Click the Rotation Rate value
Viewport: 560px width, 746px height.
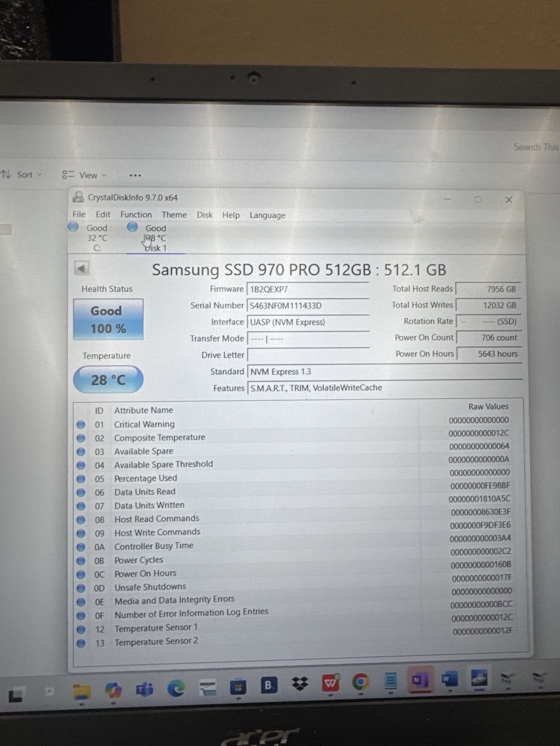489,321
